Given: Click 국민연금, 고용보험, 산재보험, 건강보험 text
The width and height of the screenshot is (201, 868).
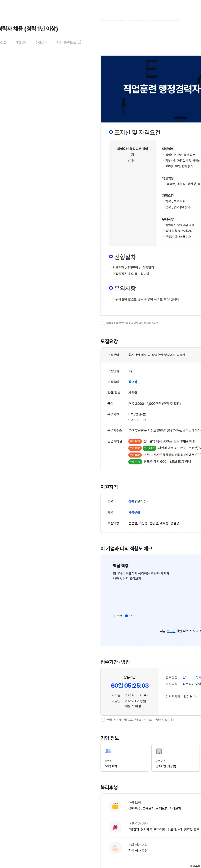Looking at the screenshot, I should [x=155, y=808].
